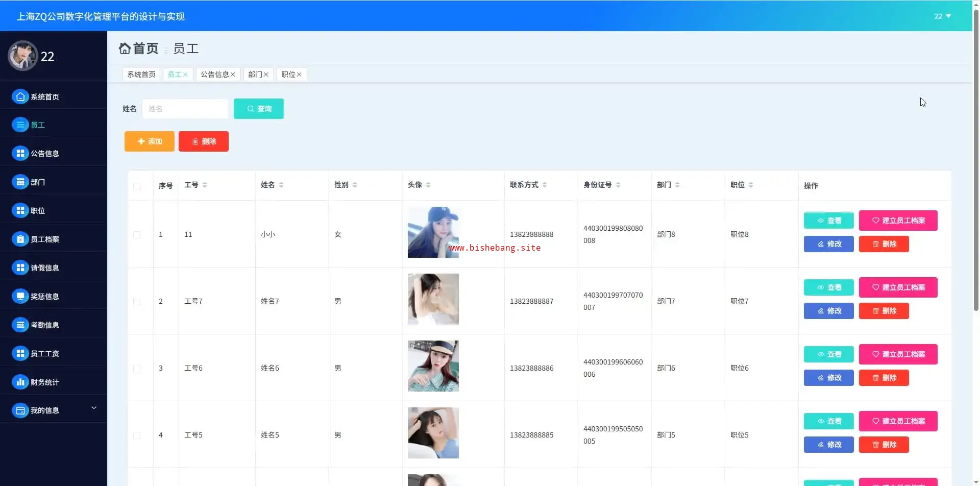Click avatar photo of 姓名5
Viewport: 980px width, 486px height.
433,433
